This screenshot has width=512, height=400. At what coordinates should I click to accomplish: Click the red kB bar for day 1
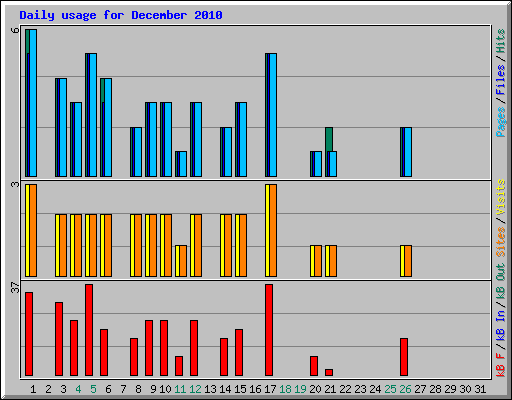pyautogui.click(x=29, y=334)
